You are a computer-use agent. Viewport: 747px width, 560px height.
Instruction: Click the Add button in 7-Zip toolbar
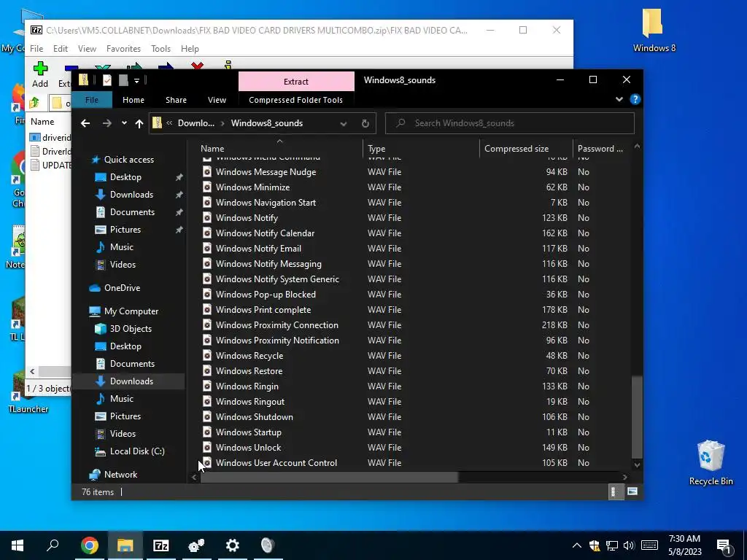pos(40,75)
